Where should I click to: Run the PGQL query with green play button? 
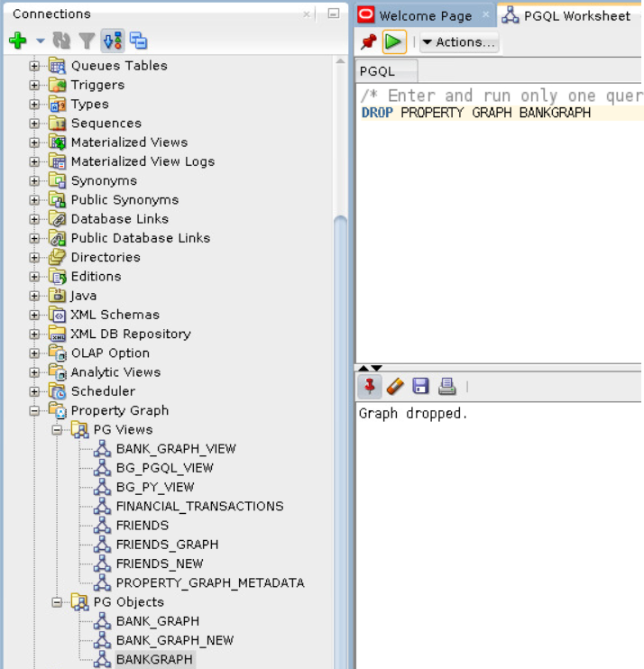click(393, 41)
